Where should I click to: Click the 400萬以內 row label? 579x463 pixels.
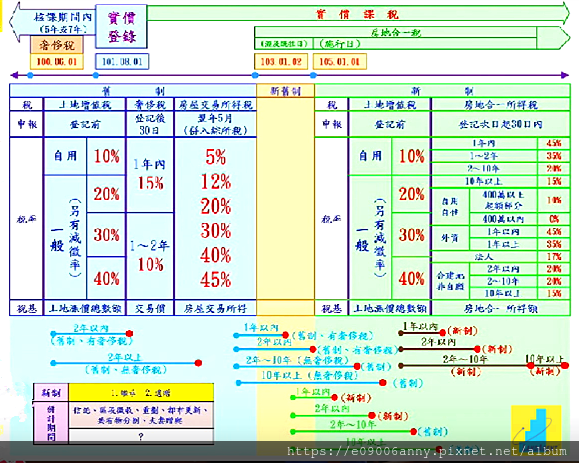pos(503,219)
